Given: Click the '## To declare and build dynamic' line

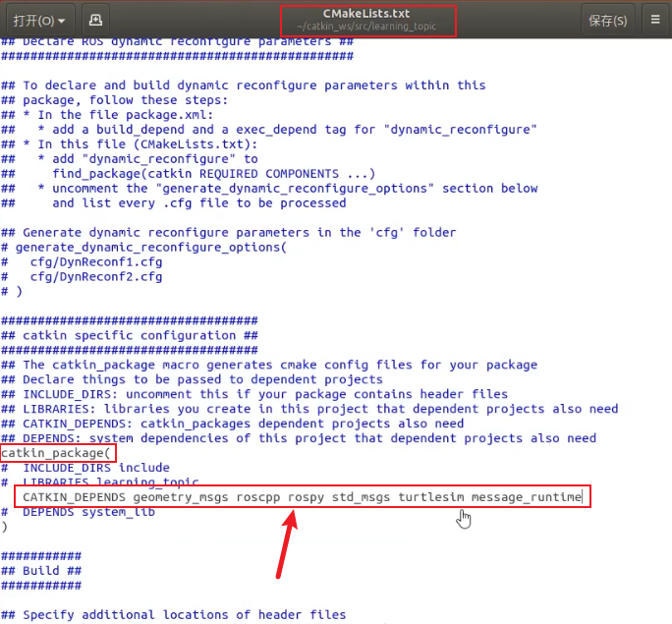Looking at the screenshot, I should pos(244,85).
